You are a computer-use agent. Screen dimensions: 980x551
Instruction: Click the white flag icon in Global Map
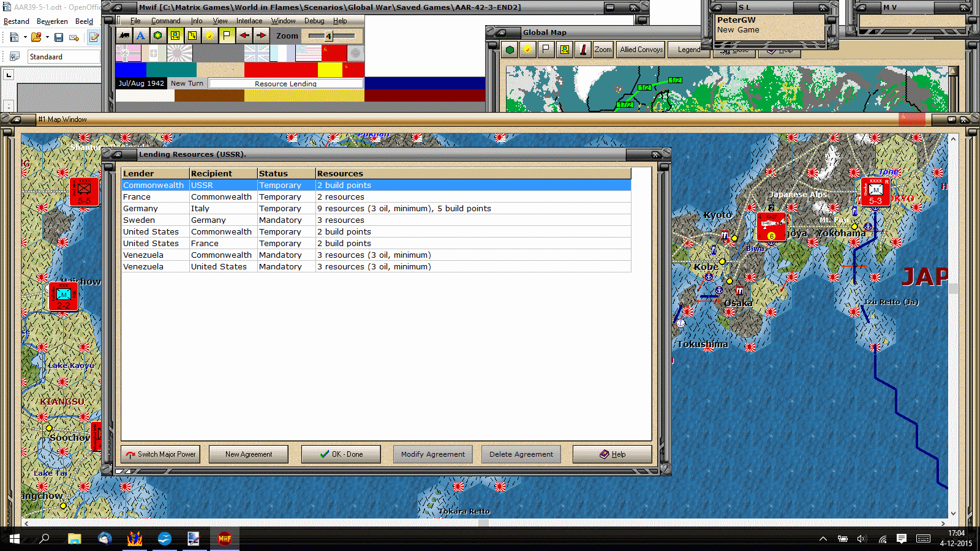point(546,50)
